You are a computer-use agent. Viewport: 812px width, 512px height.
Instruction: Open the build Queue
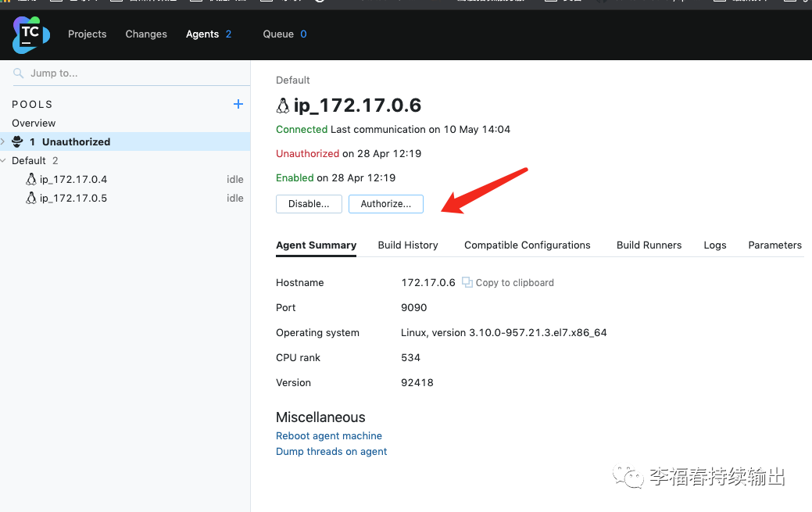(284, 34)
